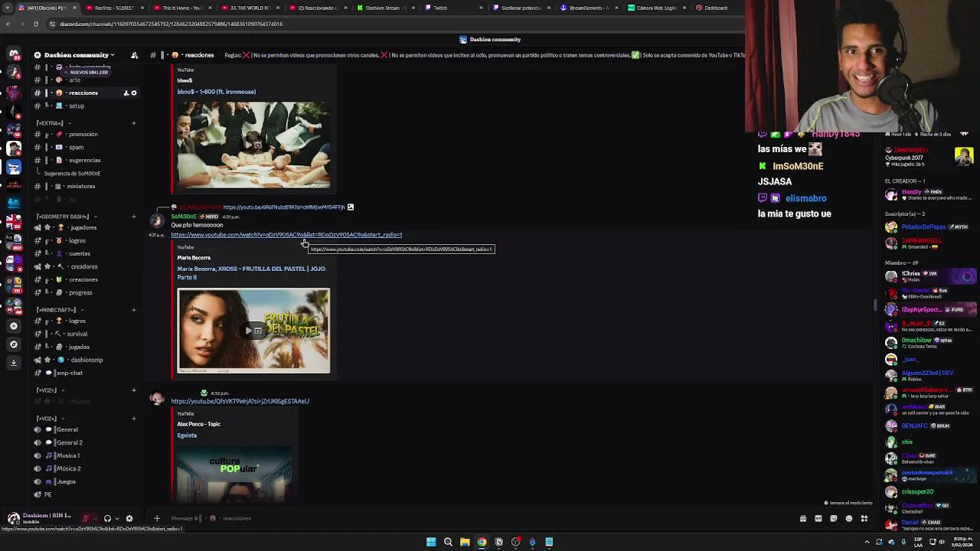
Task: Open the sugerencias channel
Action: pyautogui.click(x=84, y=160)
